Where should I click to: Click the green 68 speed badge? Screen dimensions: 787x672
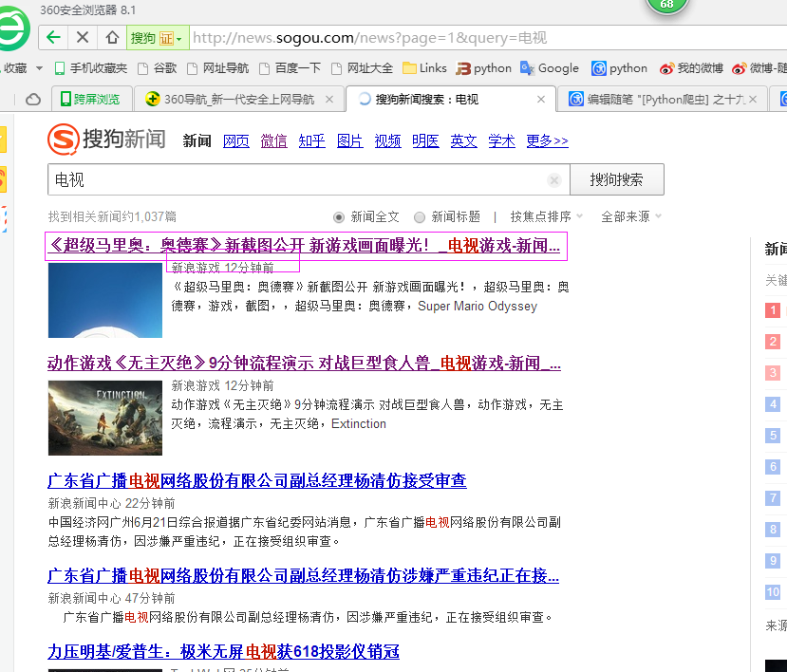pos(666,6)
